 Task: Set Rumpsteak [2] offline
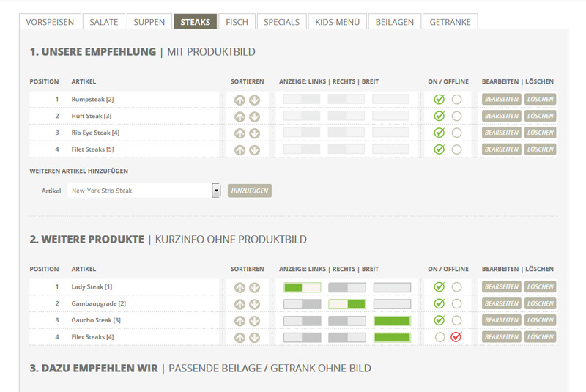pyautogui.click(x=456, y=100)
